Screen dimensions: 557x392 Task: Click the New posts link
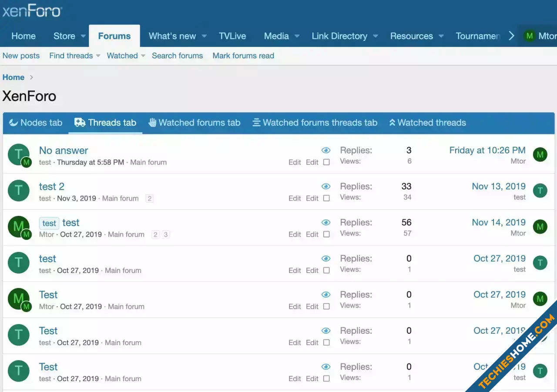21,56
